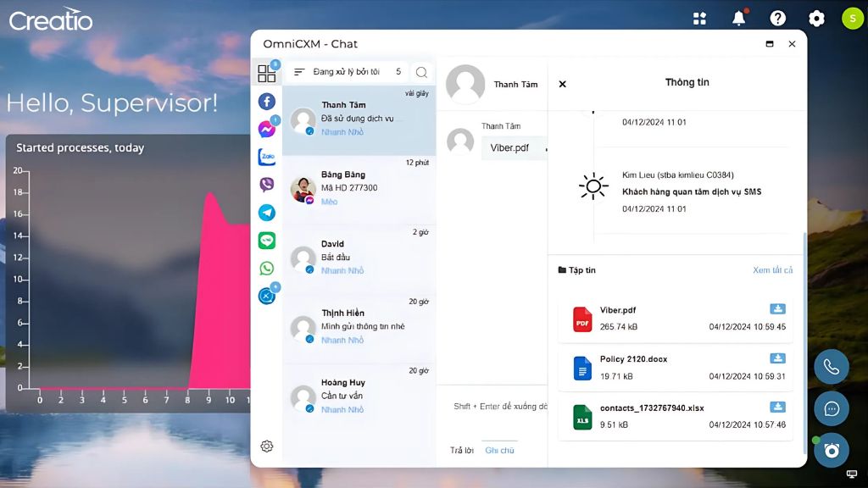The width and height of the screenshot is (868, 488).
Task: Close the Thông tin info panel
Action: pos(563,84)
